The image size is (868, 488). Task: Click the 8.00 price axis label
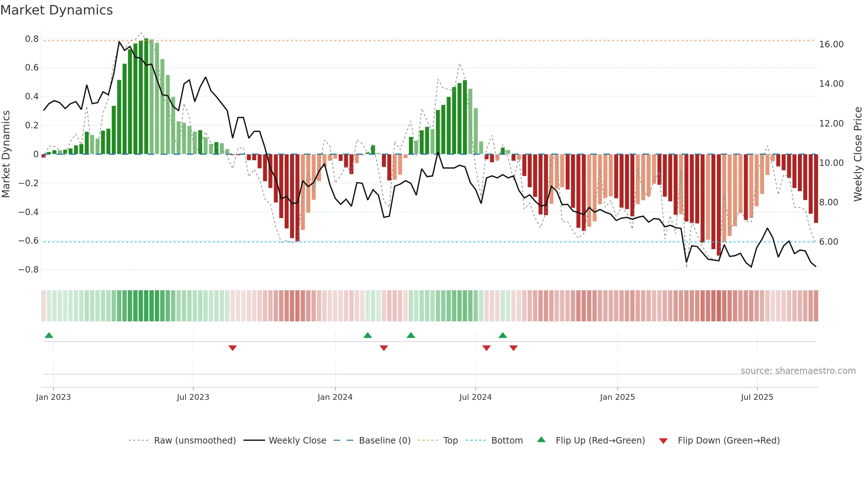pyautogui.click(x=829, y=202)
